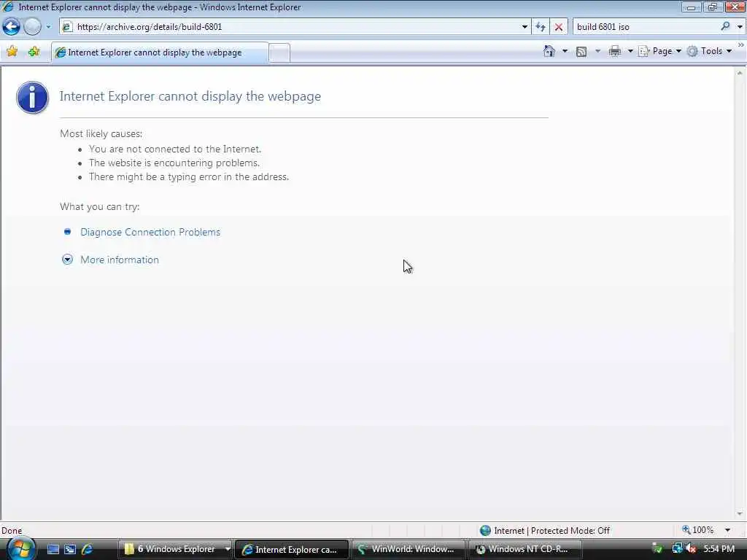Image resolution: width=747 pixels, height=560 pixels.
Task: Expand the Feeds dropdown arrow
Action: tap(597, 51)
